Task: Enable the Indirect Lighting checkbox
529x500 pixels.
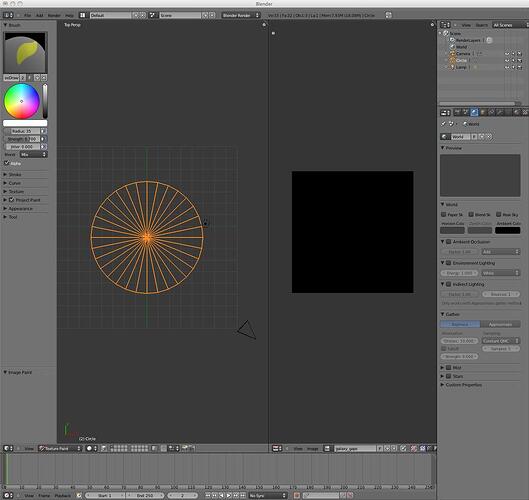Action: (449, 284)
